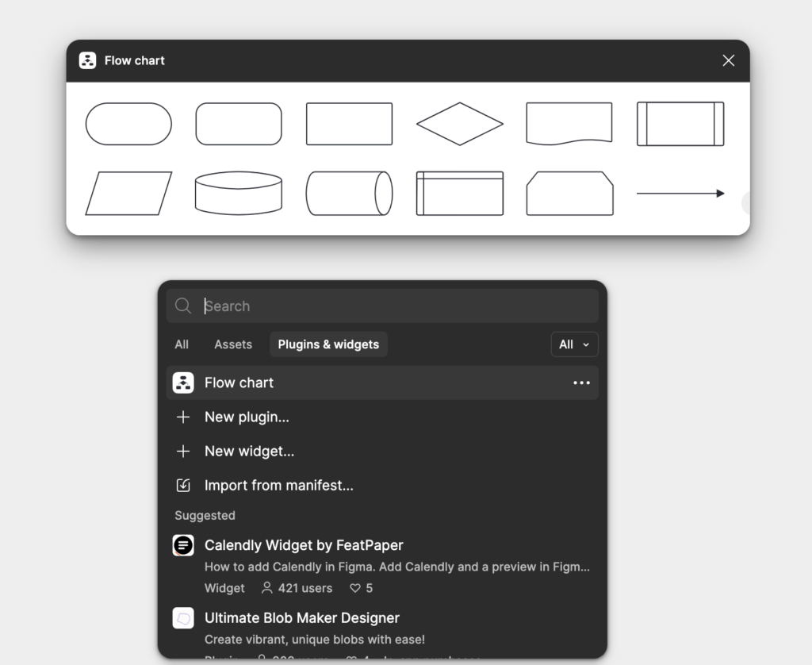The width and height of the screenshot is (812, 665).
Task: Insert the internal storage shape
Action: [x=460, y=194]
